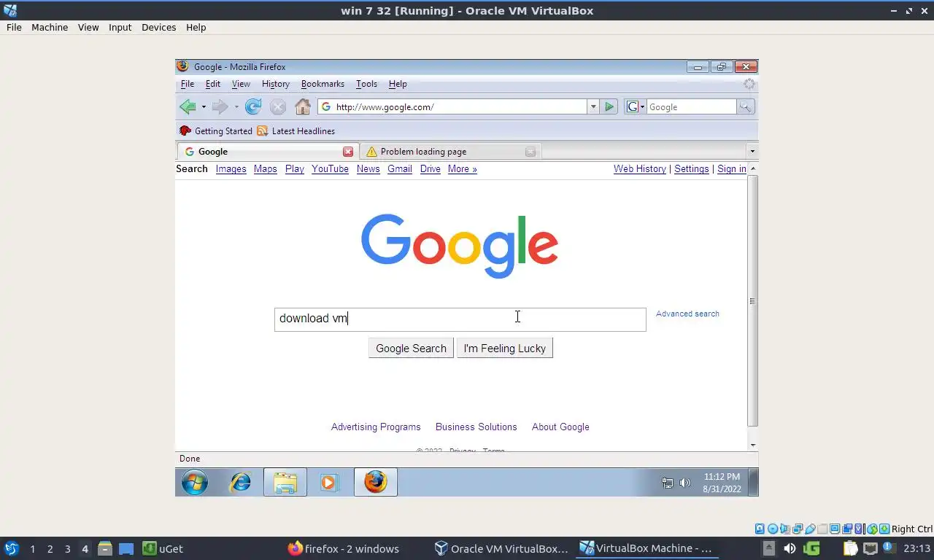This screenshot has width=934, height=560.
Task: Click VirtualBox shared folders status indicator
Action: (x=822, y=529)
